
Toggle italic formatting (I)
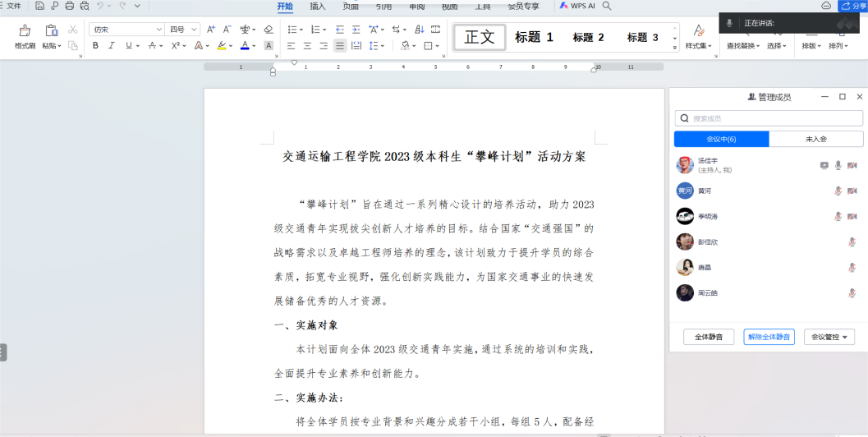point(111,46)
